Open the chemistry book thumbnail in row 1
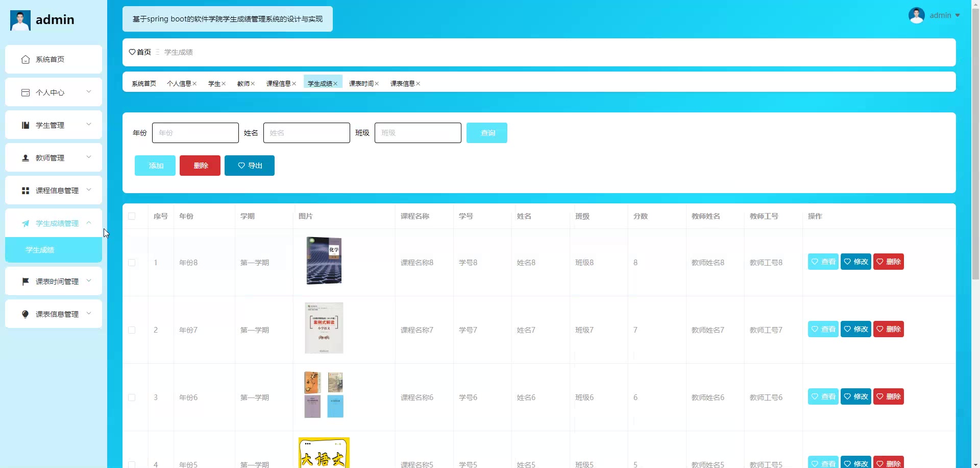The image size is (980, 468). 324,261
